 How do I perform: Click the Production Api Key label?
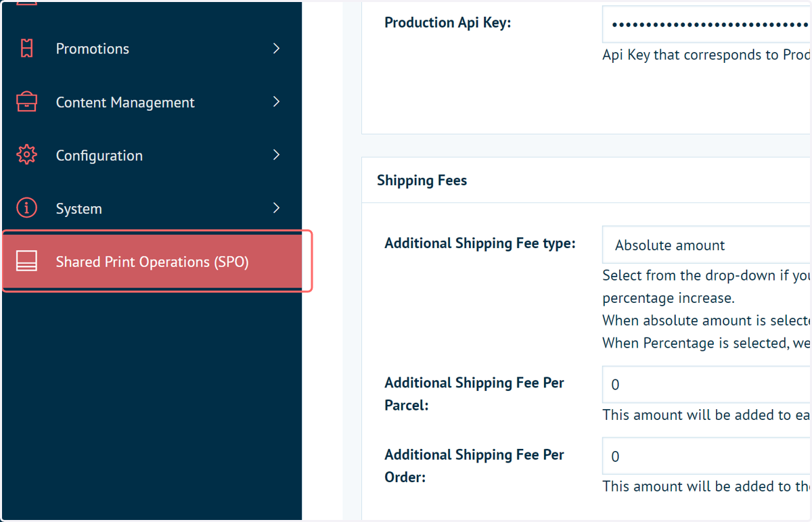click(448, 23)
